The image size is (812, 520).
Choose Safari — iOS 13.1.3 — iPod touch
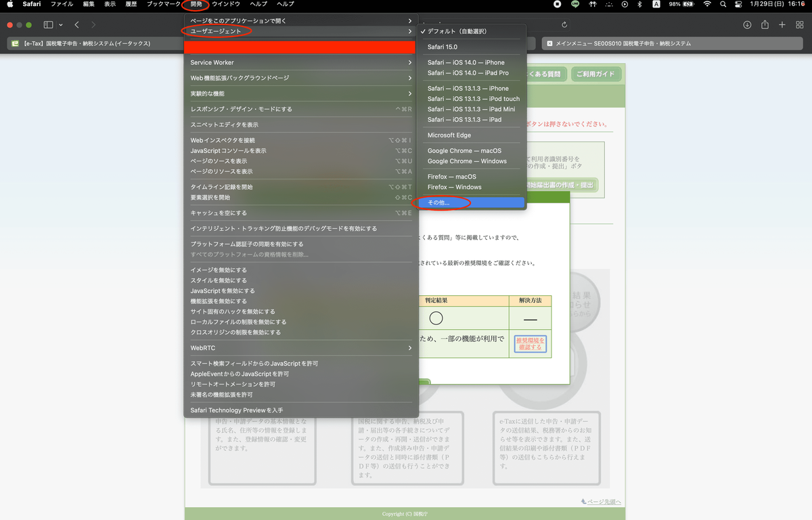click(472, 99)
